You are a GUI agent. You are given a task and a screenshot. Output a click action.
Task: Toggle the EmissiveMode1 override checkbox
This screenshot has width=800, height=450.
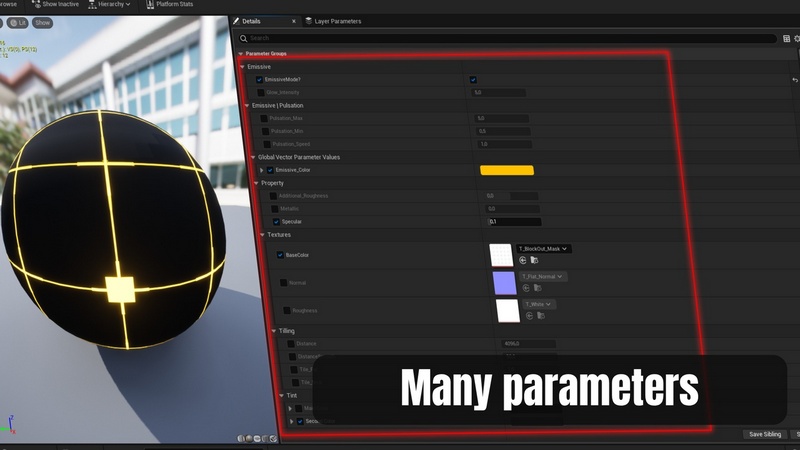259,79
